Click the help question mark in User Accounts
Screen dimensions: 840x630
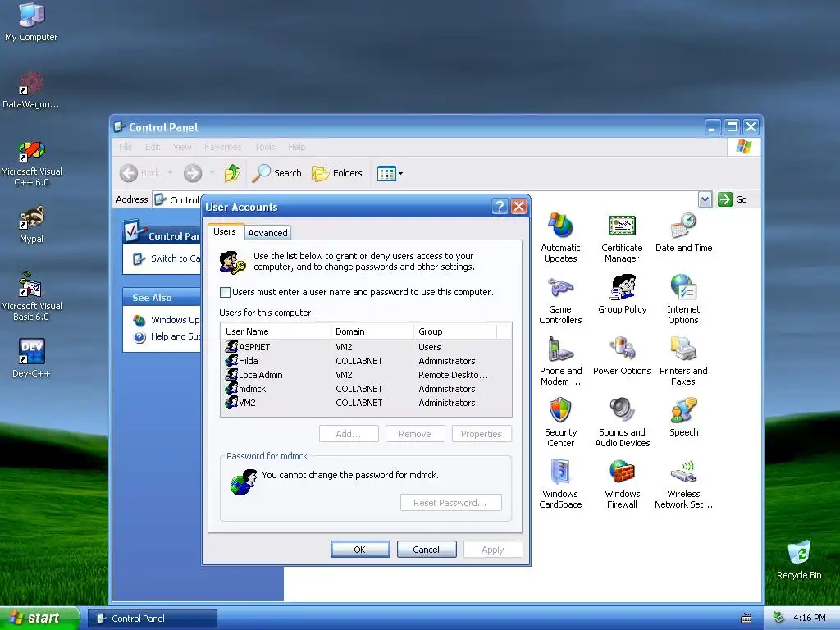tap(500, 206)
